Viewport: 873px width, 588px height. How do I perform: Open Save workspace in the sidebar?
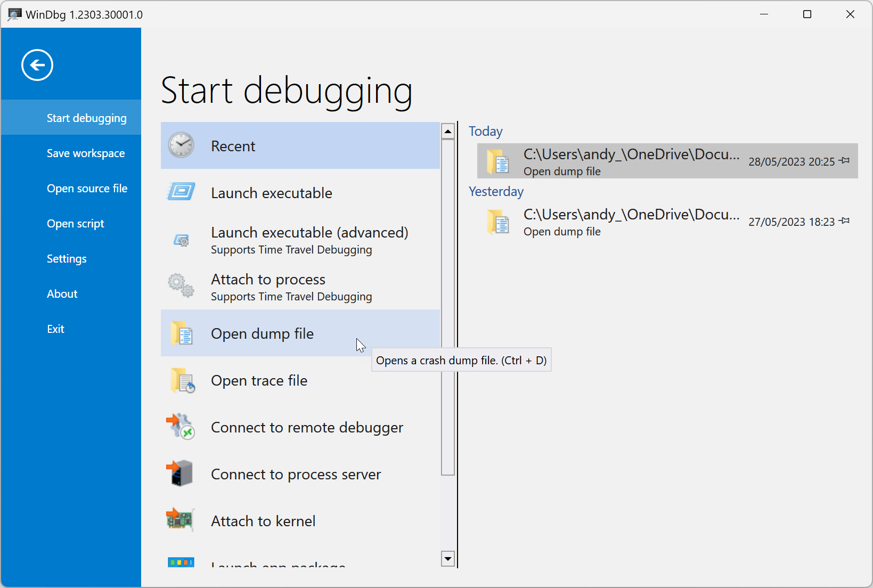click(x=71, y=153)
